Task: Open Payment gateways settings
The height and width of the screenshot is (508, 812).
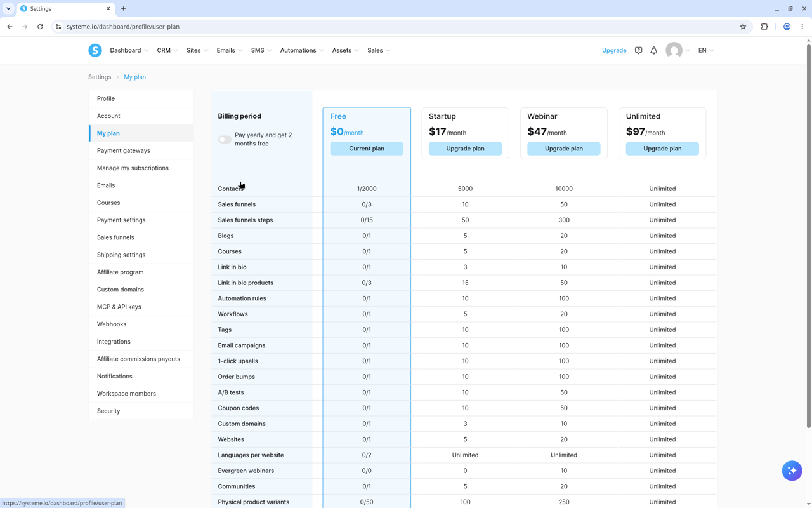Action: tap(141, 150)
